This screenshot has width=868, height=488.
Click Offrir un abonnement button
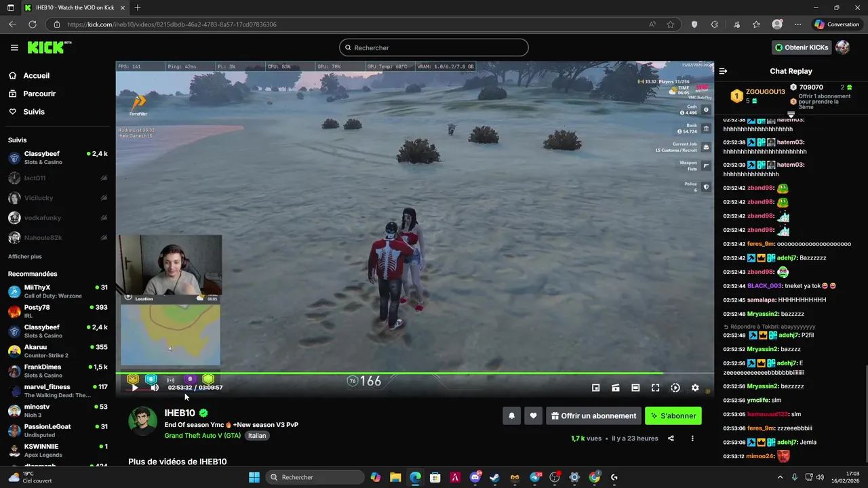point(594,415)
